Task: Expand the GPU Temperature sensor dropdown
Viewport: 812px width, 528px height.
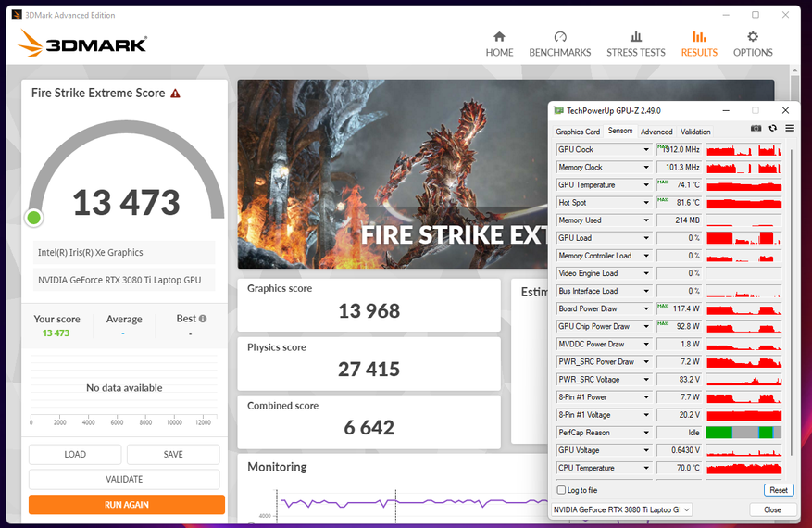Action: tap(646, 185)
